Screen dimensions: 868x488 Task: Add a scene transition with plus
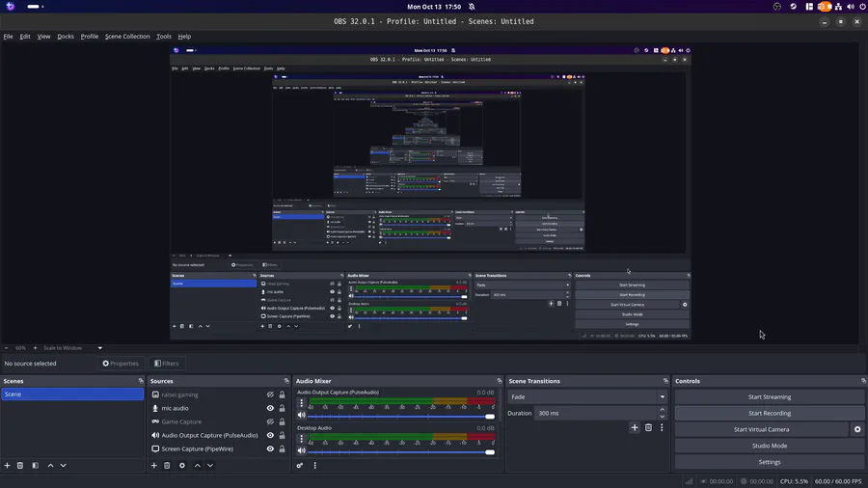tap(635, 427)
